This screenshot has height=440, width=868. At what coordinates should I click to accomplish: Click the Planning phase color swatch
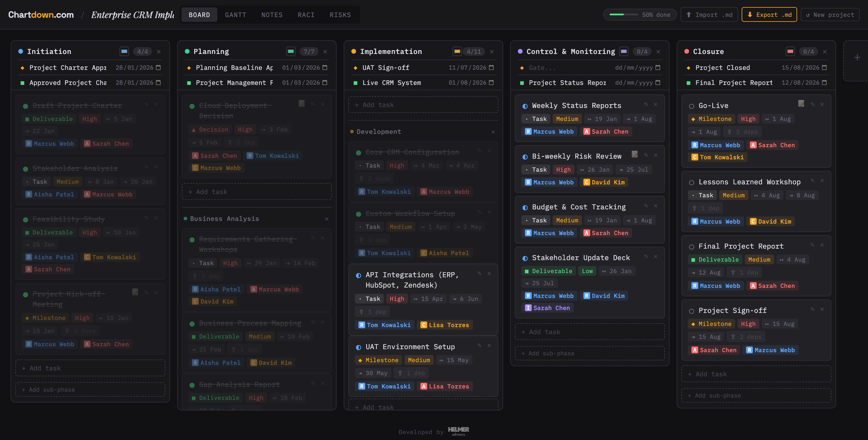pyautogui.click(x=291, y=51)
